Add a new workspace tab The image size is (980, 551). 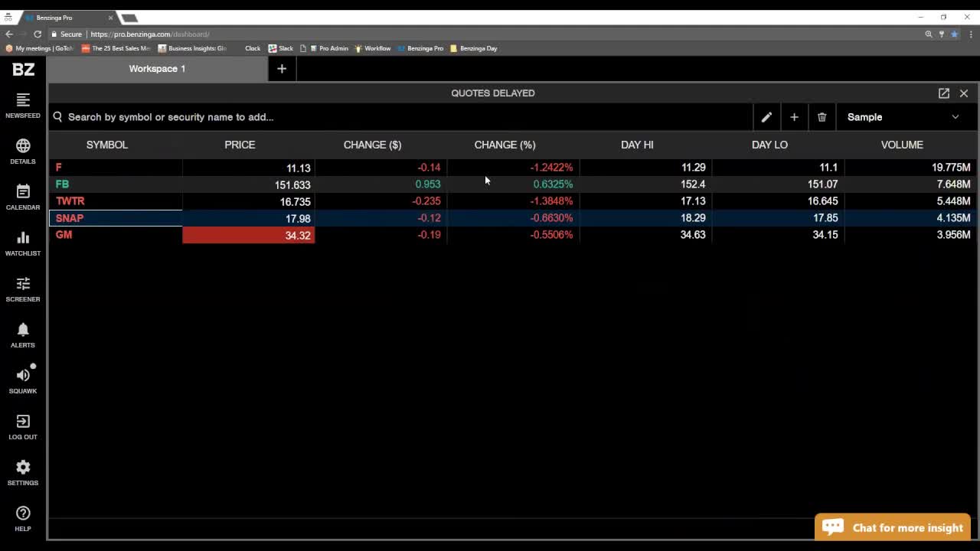(x=282, y=69)
